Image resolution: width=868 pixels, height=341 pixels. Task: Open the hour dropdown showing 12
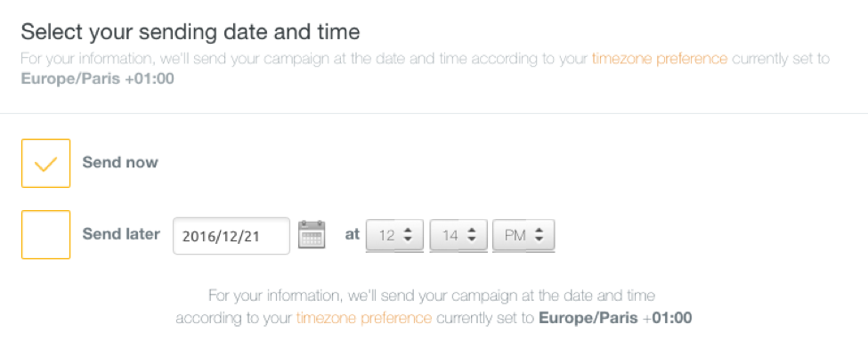point(394,236)
